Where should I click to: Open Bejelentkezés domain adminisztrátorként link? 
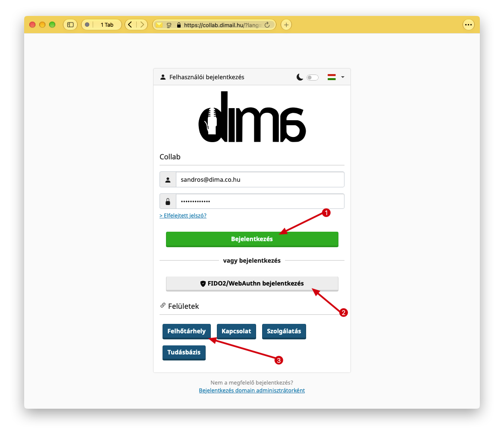tap(252, 390)
